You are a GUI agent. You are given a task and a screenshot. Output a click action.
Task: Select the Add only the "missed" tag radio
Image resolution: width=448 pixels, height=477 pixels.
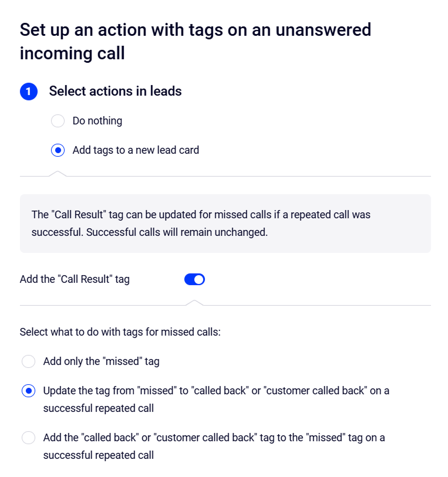[28, 361]
